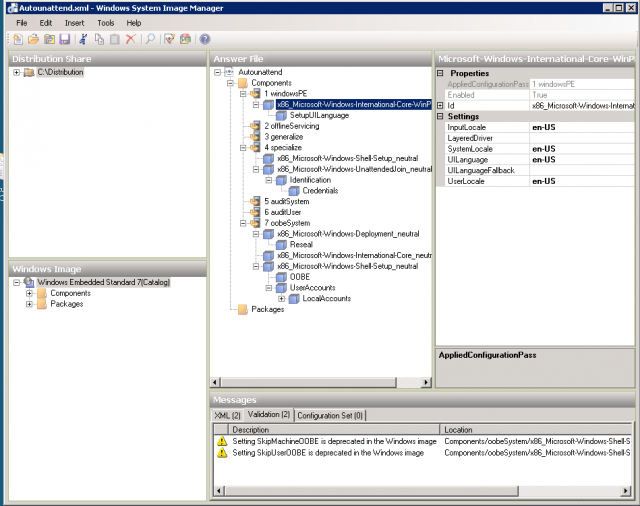
Task: Click the UILanguageFallback value field
Action: click(x=582, y=170)
